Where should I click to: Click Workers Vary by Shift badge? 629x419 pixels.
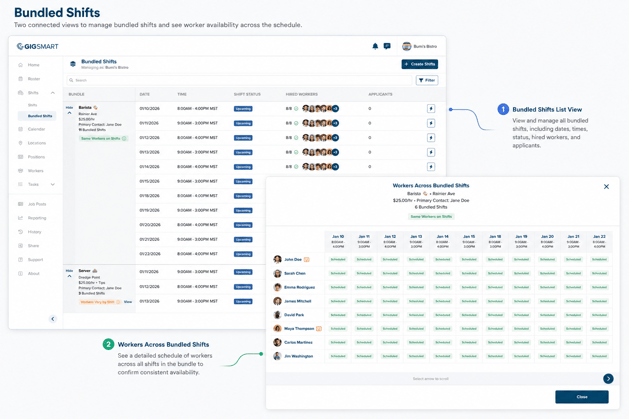[100, 302]
